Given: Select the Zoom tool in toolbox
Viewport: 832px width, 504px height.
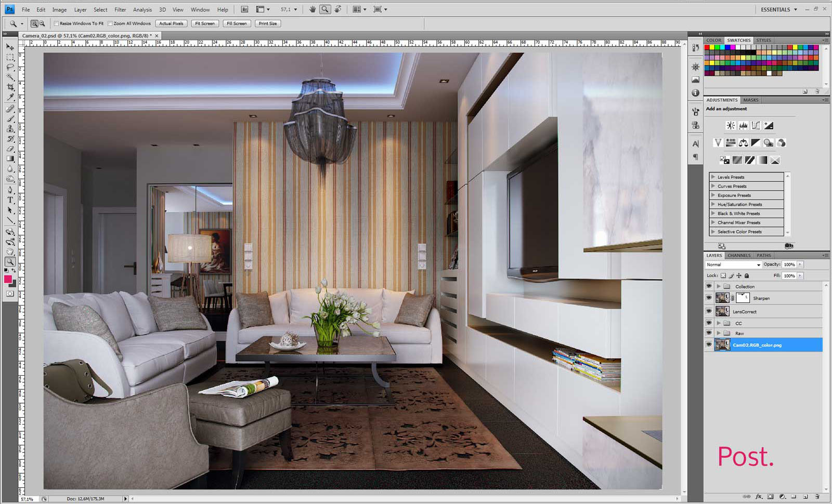Looking at the screenshot, I should click(10, 262).
